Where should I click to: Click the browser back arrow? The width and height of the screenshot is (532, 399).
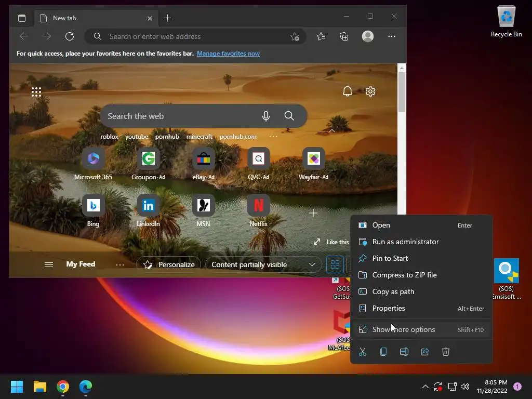click(24, 36)
